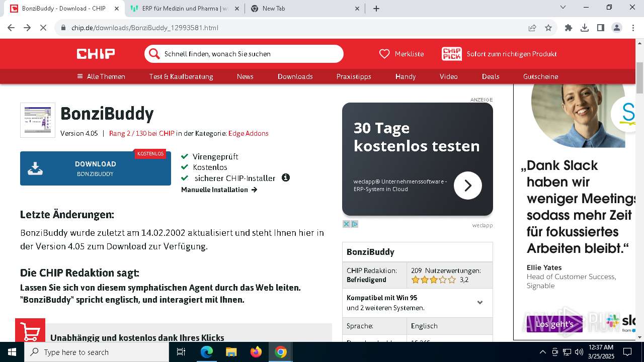Open the Chrome extensions puzzle icon
Image resolution: width=644 pixels, height=362 pixels.
(x=569, y=28)
